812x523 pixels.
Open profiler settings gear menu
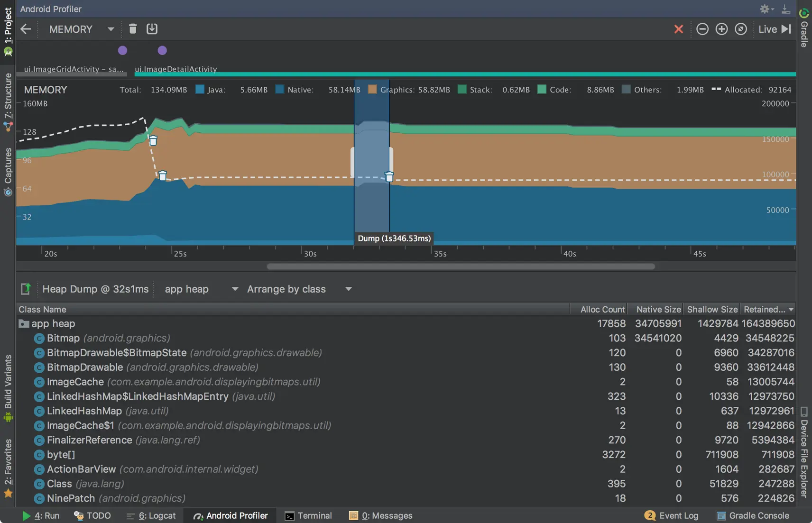(765, 9)
